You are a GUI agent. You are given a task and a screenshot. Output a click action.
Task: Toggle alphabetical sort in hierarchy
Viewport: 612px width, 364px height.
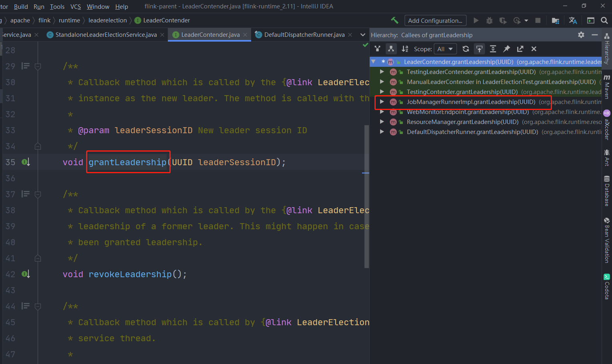pyautogui.click(x=405, y=49)
